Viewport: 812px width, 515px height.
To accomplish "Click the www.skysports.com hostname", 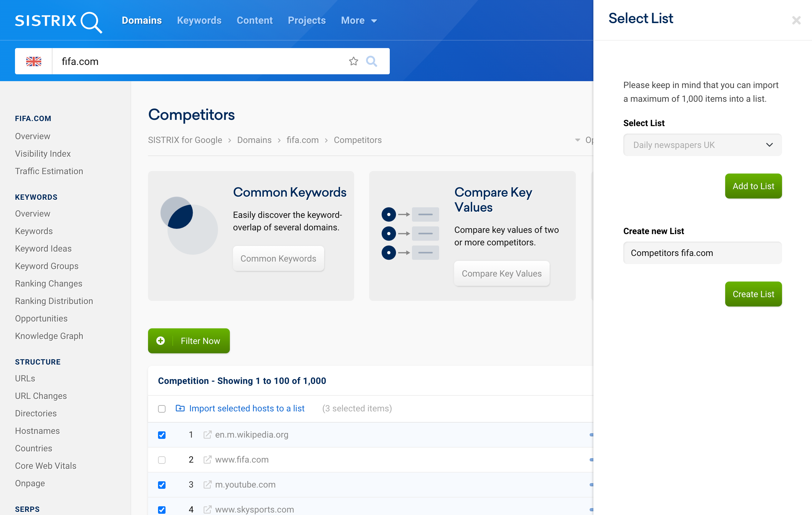I will [254, 509].
